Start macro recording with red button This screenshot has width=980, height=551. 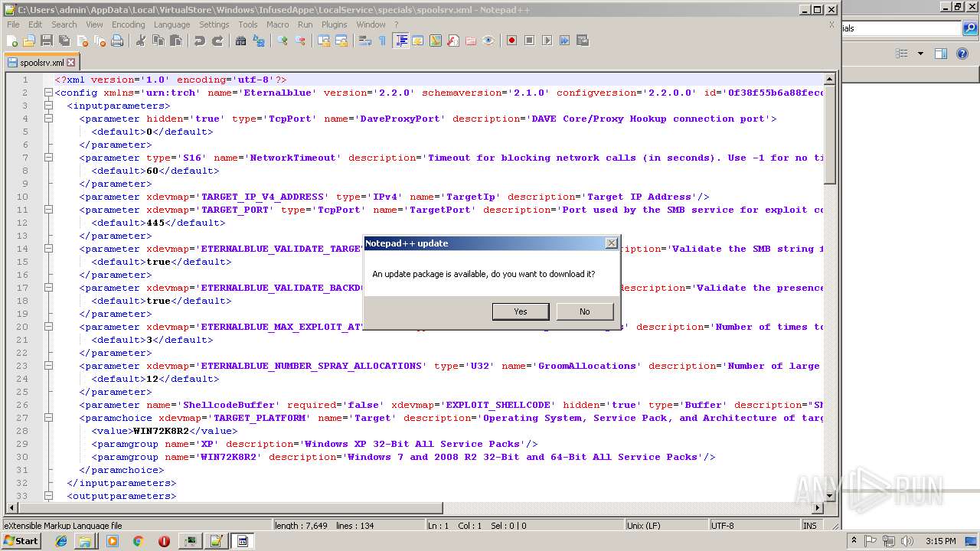click(512, 41)
